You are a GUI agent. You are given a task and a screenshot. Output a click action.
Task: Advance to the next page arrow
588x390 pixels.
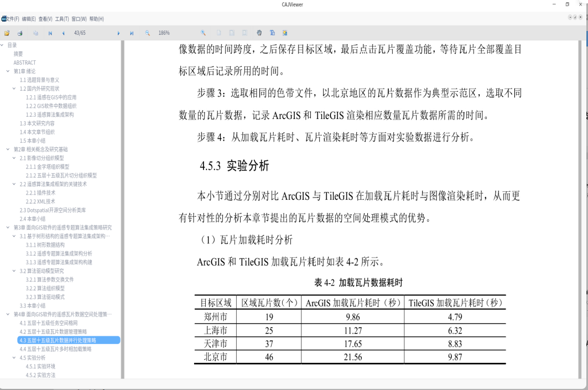click(x=118, y=33)
